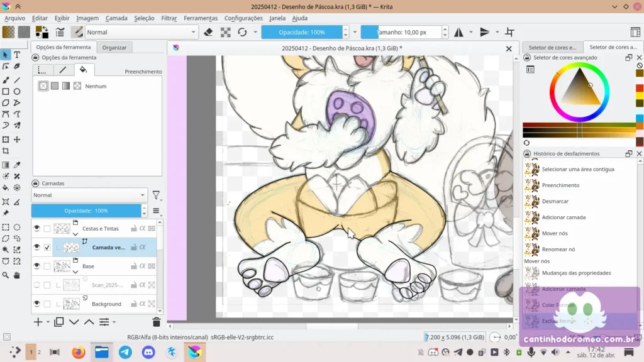Open the Arquivo menu

pyautogui.click(x=15, y=18)
